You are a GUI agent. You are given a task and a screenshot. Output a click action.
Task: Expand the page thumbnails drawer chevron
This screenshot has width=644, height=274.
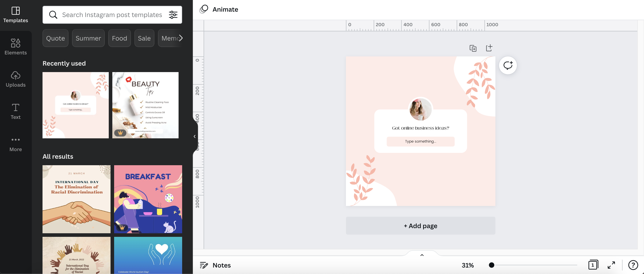point(422,255)
